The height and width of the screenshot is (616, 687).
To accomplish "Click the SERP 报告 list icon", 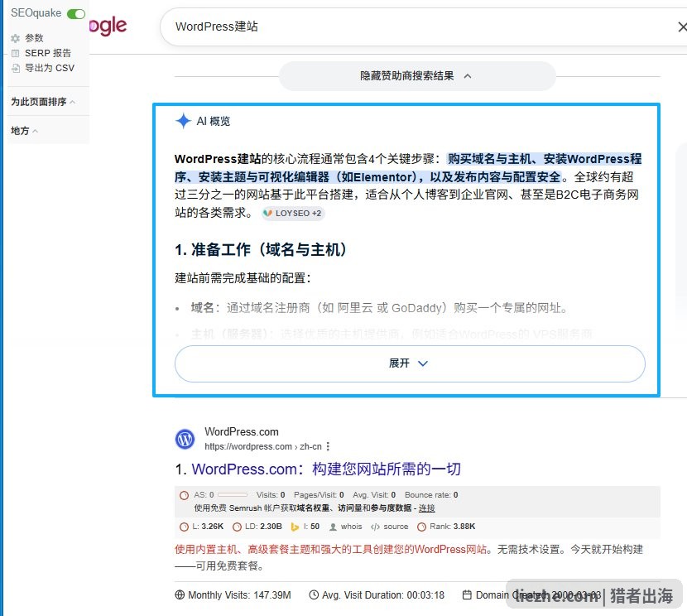I will pos(16,54).
